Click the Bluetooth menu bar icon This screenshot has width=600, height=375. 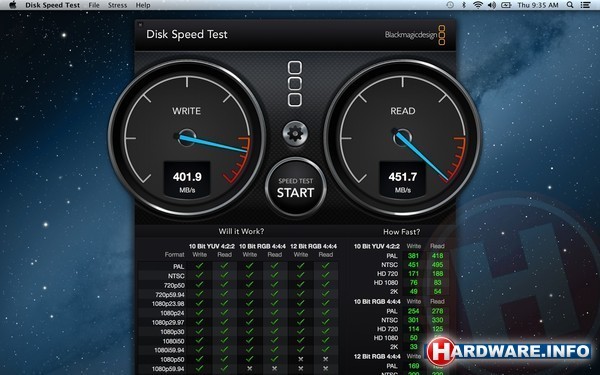tap(464, 5)
